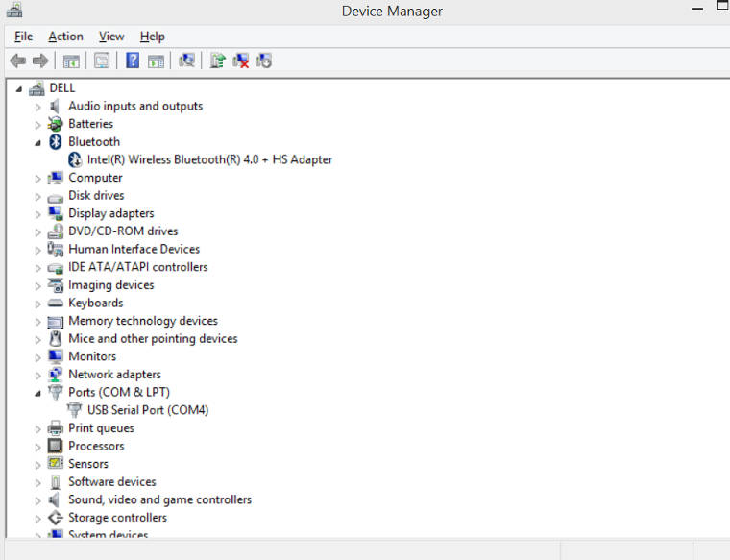Select Sound, video and game controllers label
This screenshot has height=560, width=730.
159,499
